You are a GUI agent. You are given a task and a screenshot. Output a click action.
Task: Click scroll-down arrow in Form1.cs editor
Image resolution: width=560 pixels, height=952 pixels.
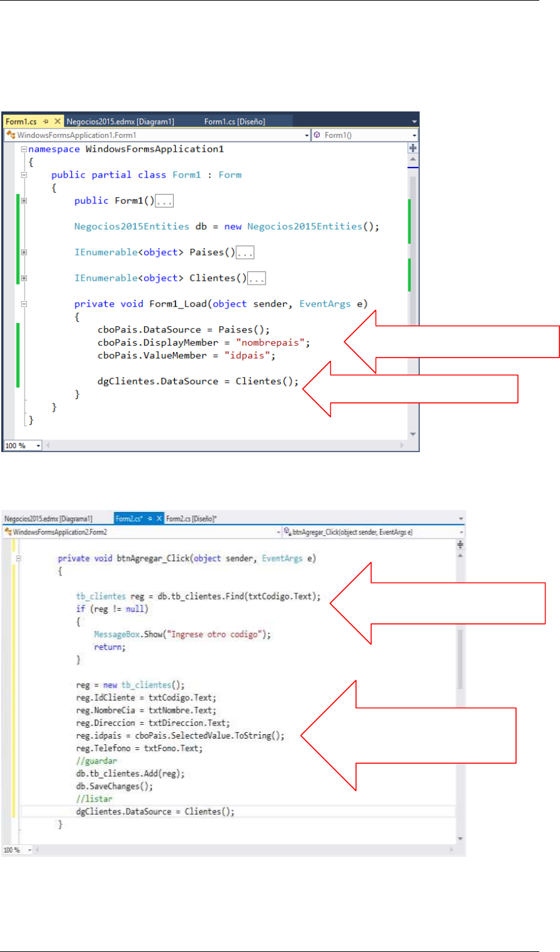click(x=413, y=434)
